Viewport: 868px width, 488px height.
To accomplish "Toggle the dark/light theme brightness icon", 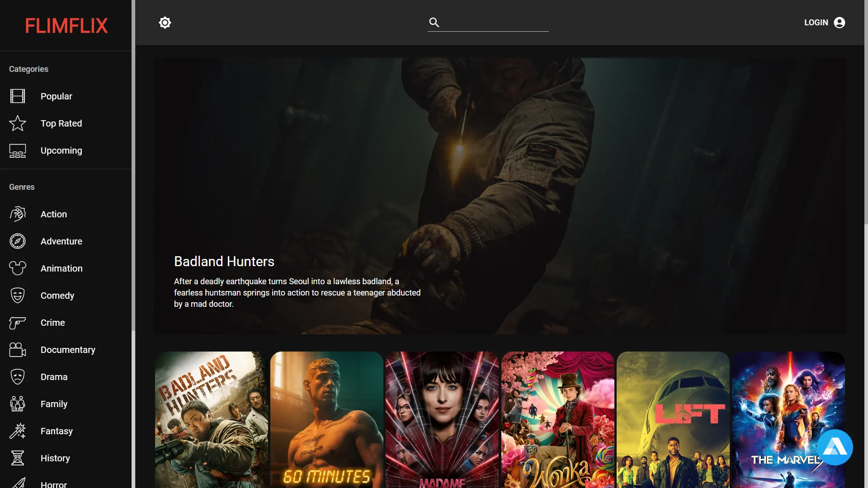I will [x=165, y=23].
